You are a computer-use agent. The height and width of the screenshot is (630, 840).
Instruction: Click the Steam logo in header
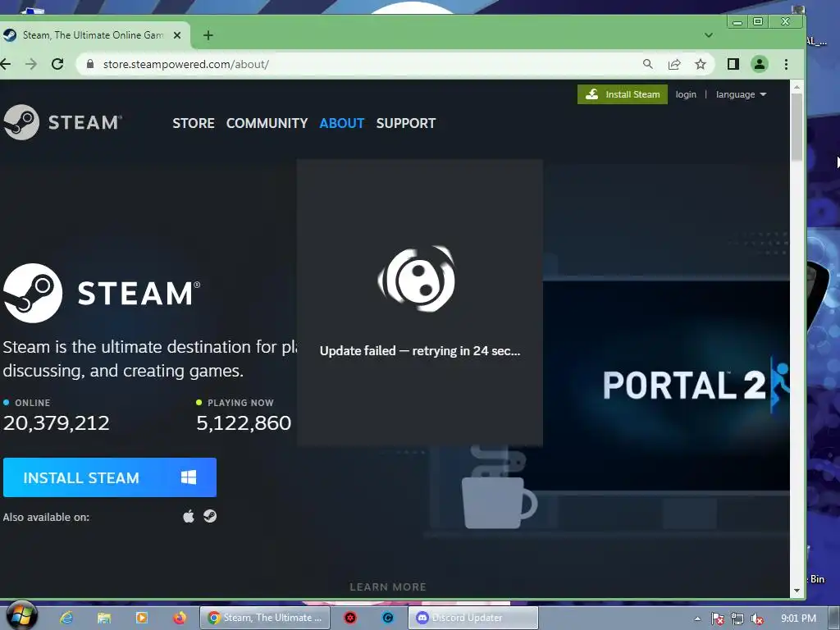[62, 122]
